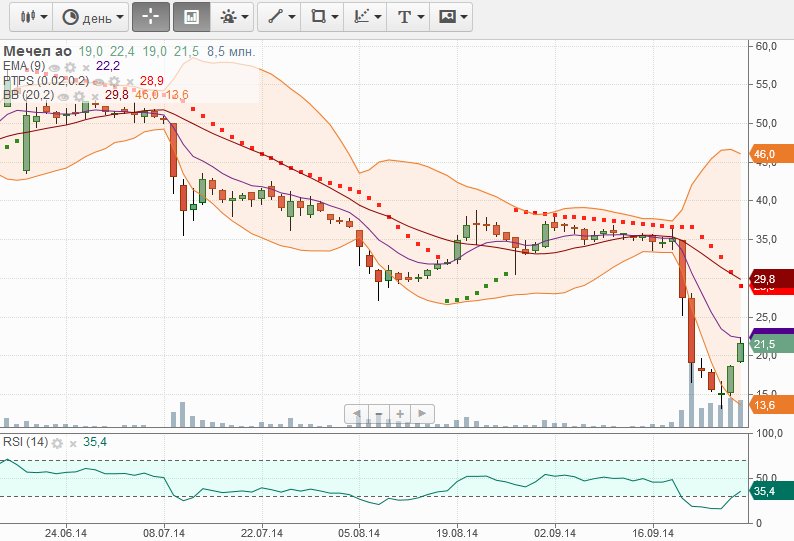Remove the PTPS indicator with its X
The height and width of the screenshot is (541, 794).
(130, 81)
